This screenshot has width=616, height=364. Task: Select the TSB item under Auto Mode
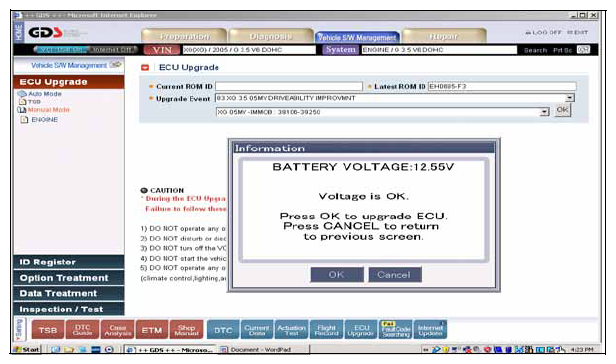point(34,102)
